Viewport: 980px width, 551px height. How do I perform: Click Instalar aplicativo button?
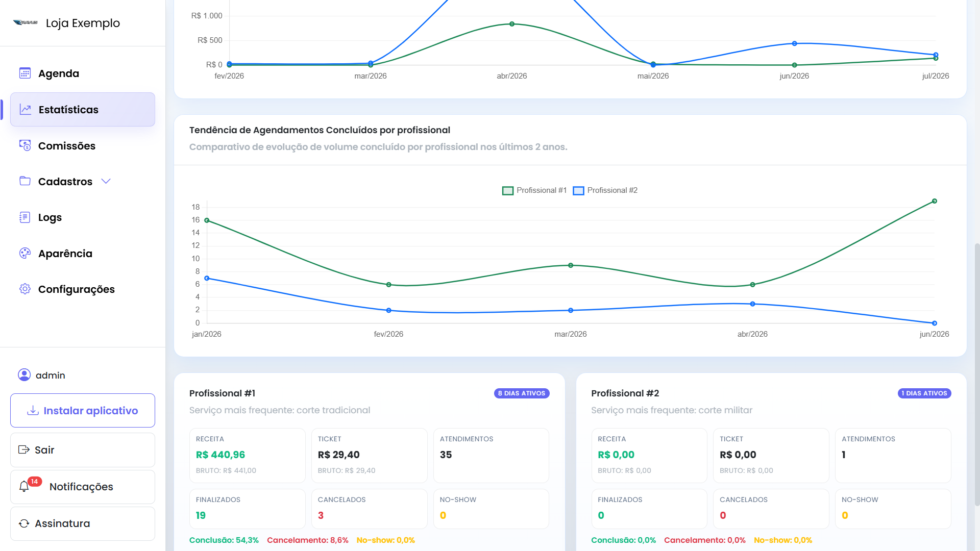(x=83, y=410)
